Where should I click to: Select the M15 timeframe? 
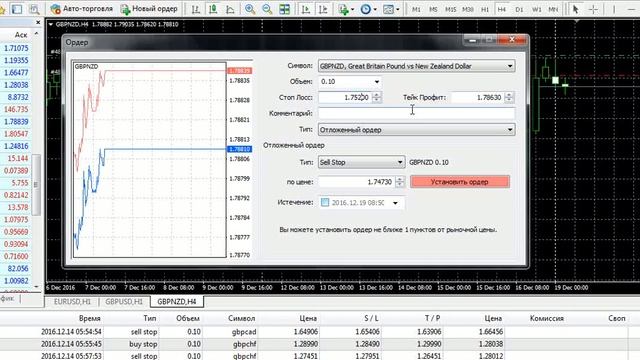450,9
